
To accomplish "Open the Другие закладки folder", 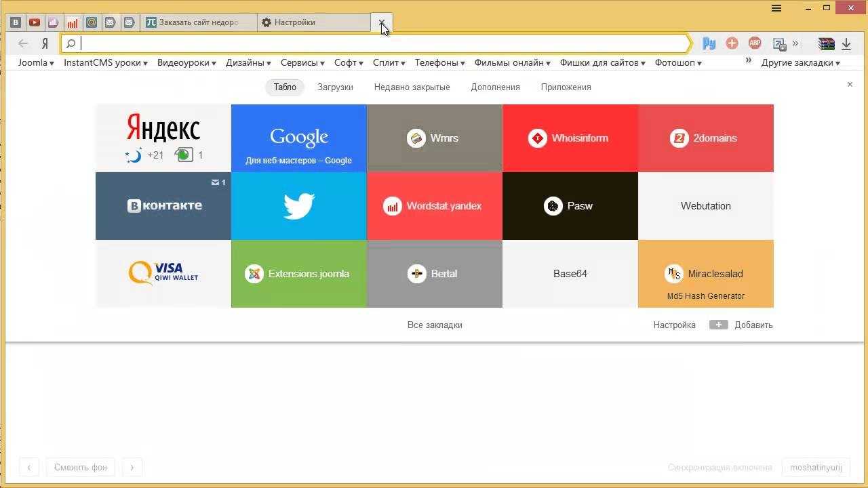I will (x=801, y=62).
